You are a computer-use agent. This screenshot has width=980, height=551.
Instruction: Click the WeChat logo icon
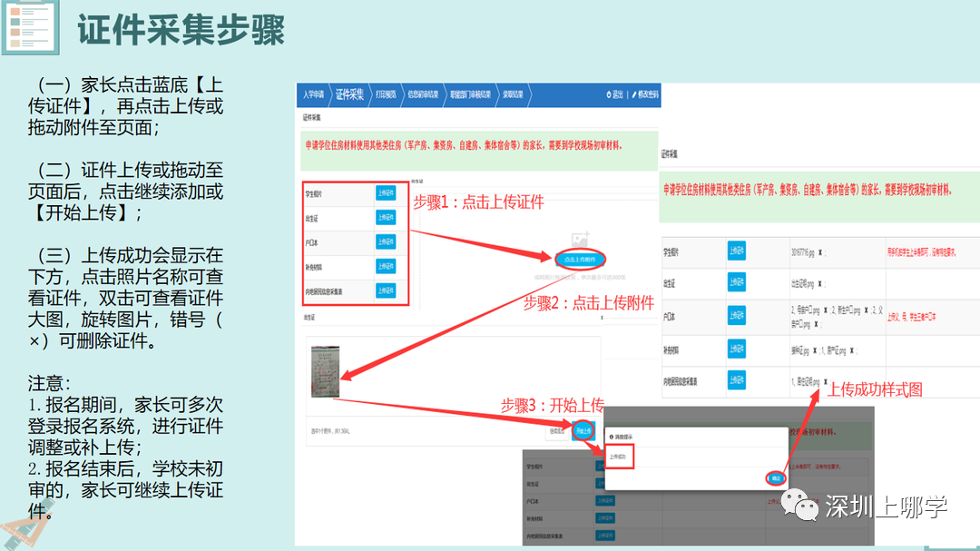pyautogui.click(x=799, y=505)
